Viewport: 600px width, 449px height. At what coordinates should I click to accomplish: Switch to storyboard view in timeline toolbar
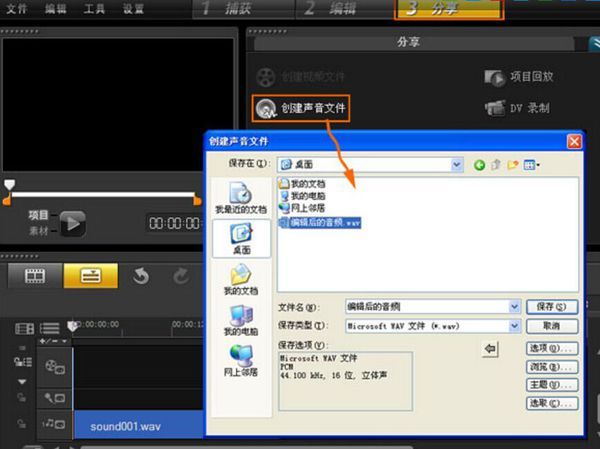point(36,276)
